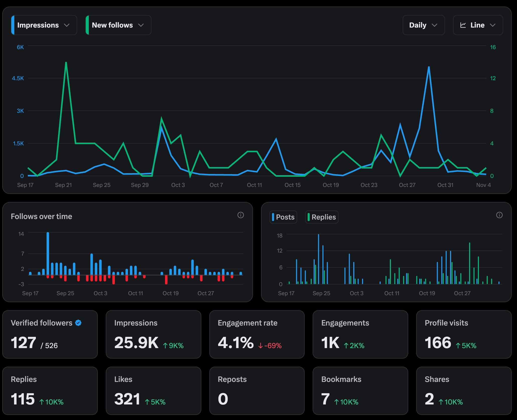
Task: Open the New follows metric dropdown
Action: pyautogui.click(x=118, y=25)
